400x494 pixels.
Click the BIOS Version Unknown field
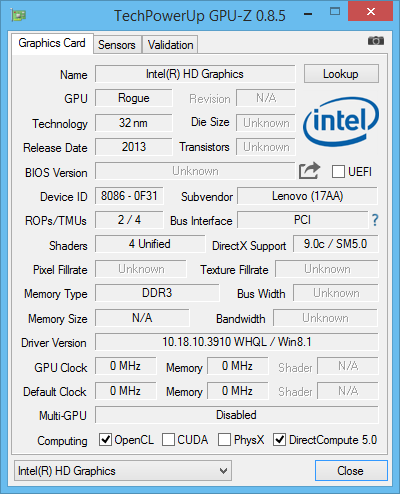pyautogui.click(x=195, y=171)
